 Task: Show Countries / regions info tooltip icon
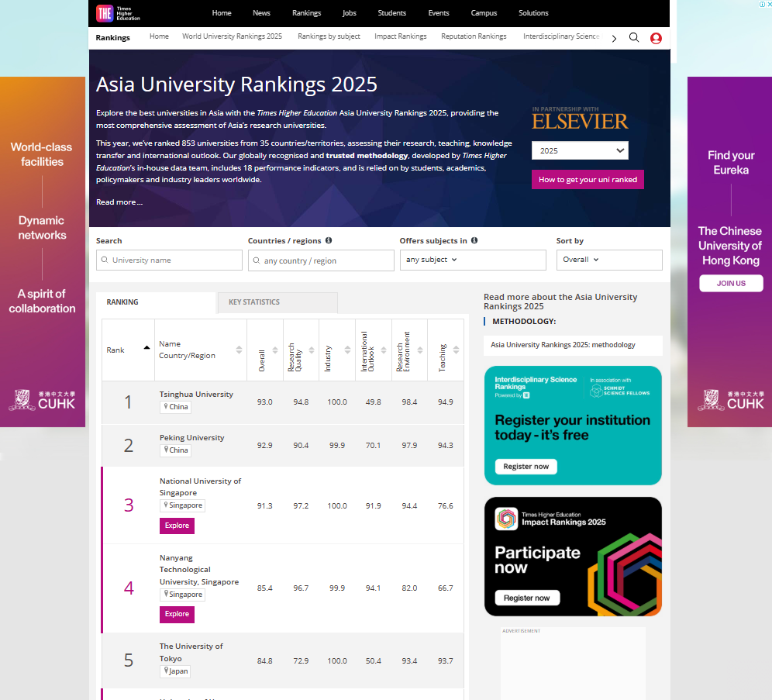click(329, 241)
